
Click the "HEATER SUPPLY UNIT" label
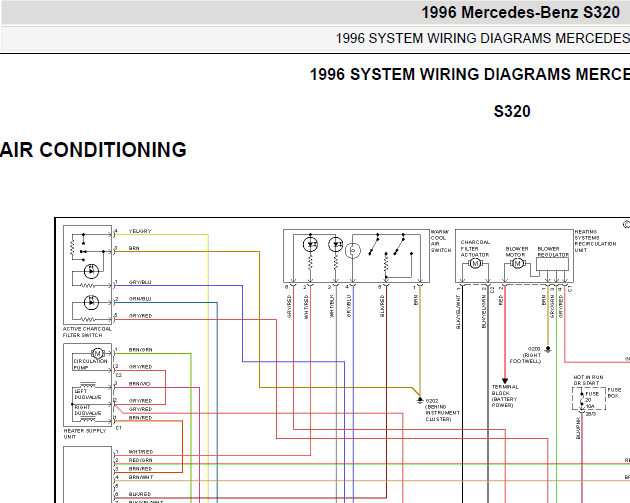[x=85, y=433]
